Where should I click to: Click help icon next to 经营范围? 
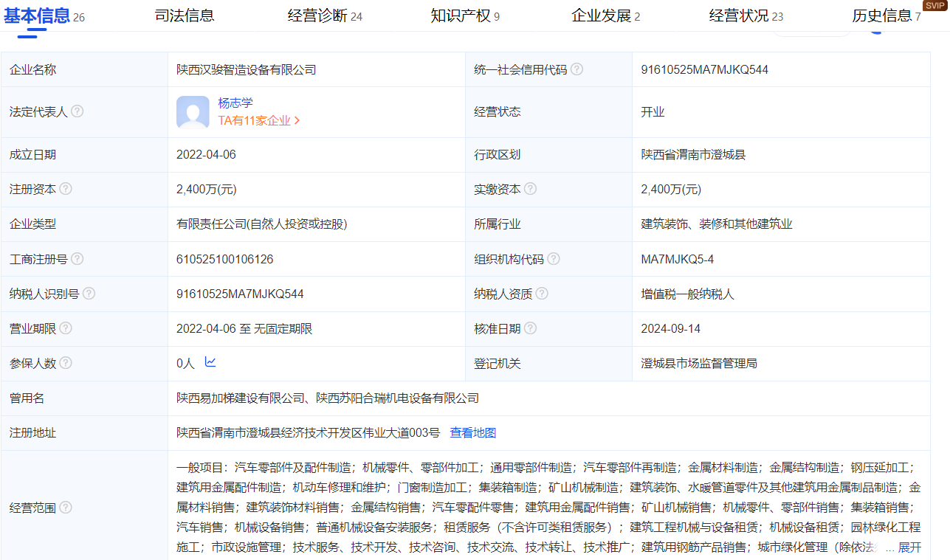[x=66, y=508]
